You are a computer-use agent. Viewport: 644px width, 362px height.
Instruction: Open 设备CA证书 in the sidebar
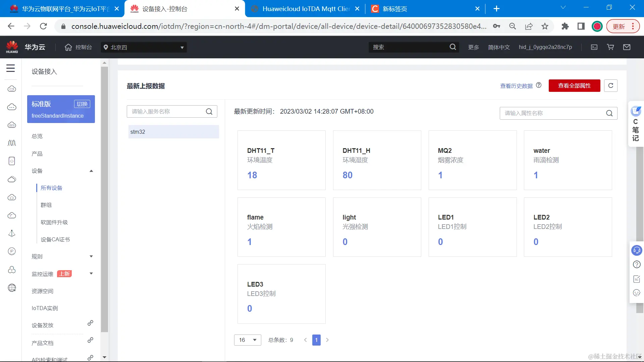pos(55,240)
